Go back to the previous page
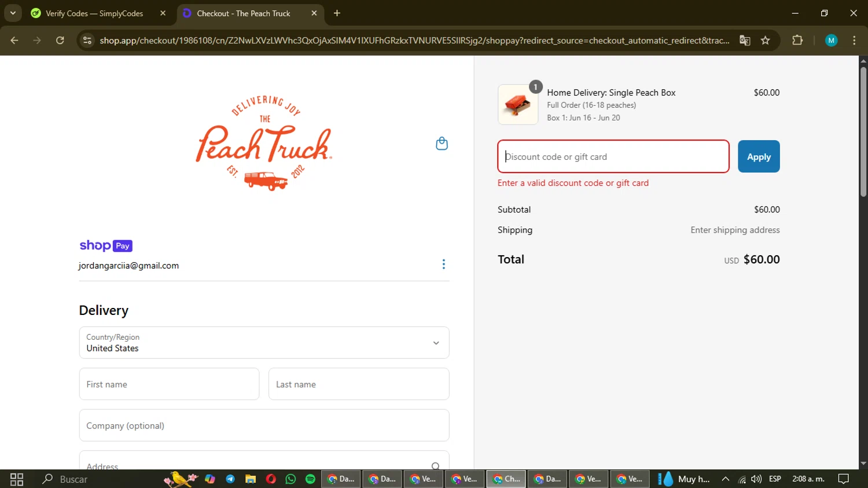The width and height of the screenshot is (868, 488). [14, 41]
